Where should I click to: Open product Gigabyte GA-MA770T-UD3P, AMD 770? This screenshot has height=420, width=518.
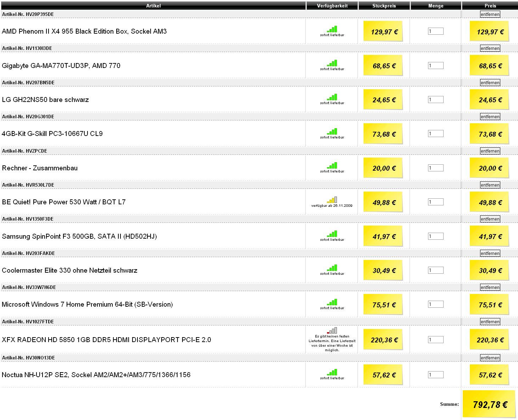61,66
